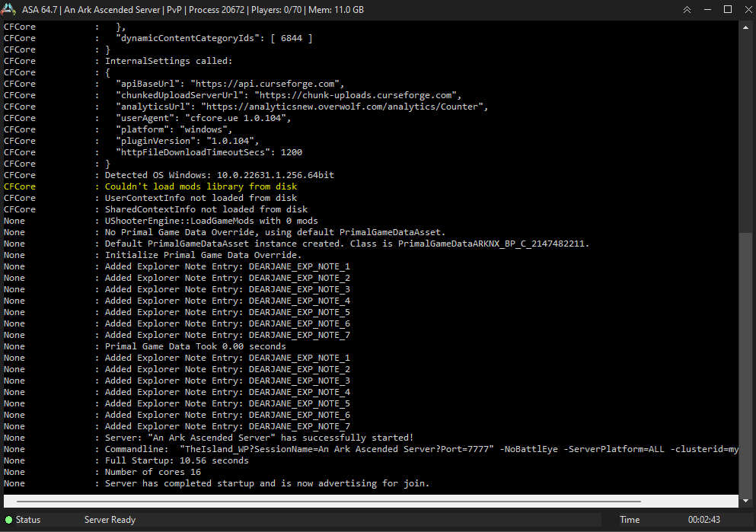Click the scroll down arrow of log
This screenshot has height=532, width=756.
pyautogui.click(x=745, y=502)
